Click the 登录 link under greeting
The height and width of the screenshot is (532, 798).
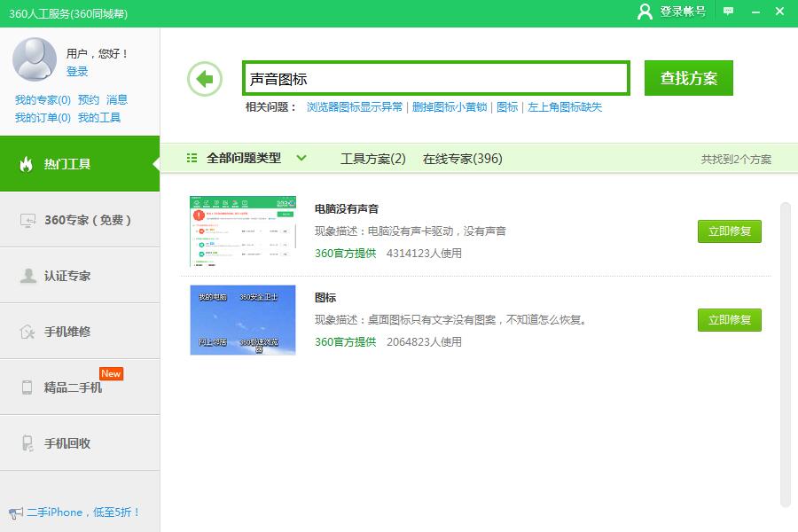click(x=77, y=72)
